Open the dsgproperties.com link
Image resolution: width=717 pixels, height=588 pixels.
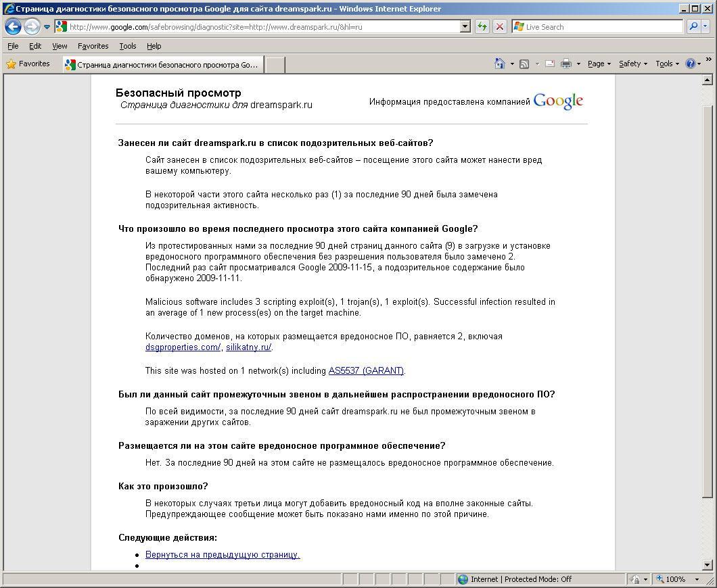pyautogui.click(x=183, y=347)
